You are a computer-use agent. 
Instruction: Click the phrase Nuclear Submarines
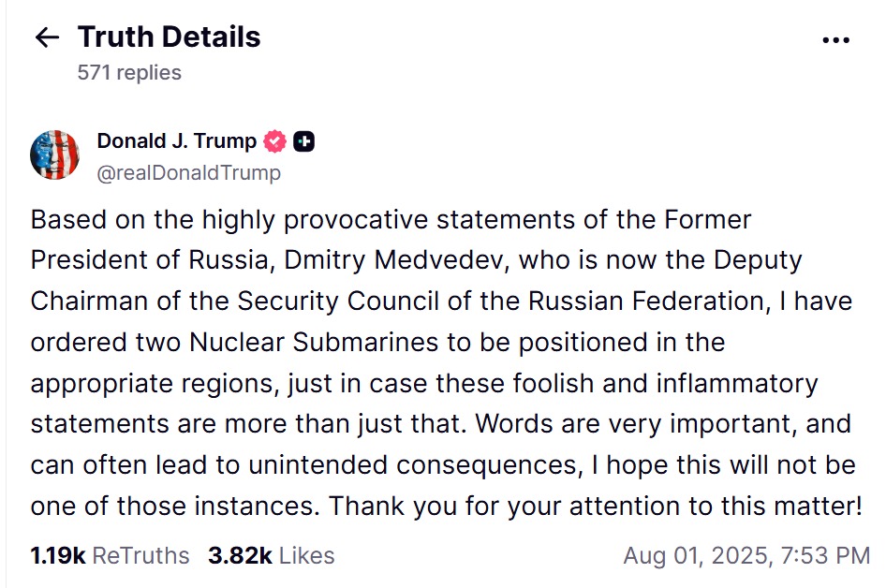[x=314, y=343]
